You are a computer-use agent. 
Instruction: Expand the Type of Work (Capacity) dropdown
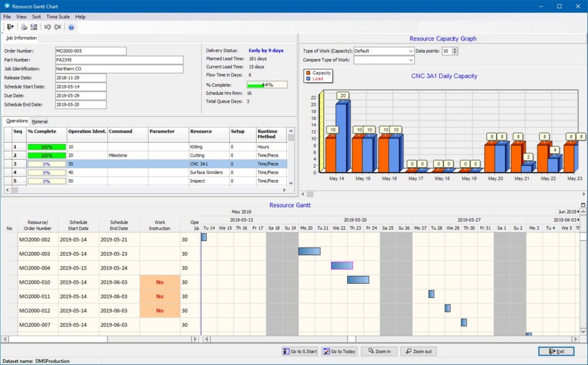[411, 51]
